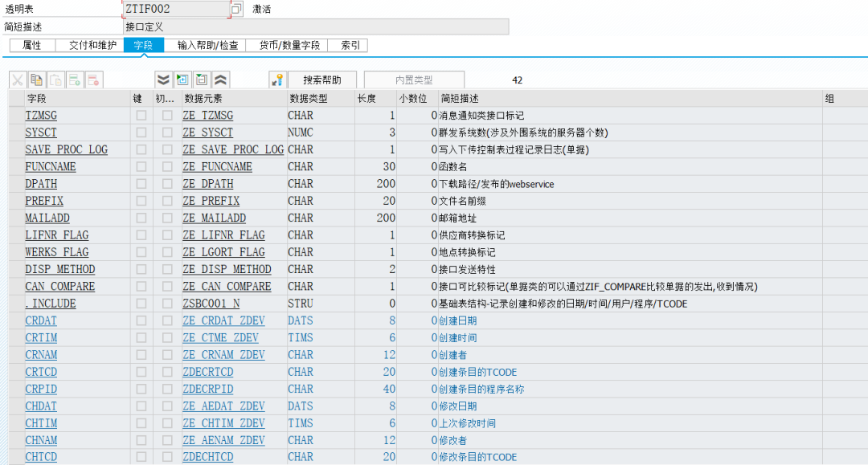
Task: Toggle key checkbox for CRDAT row
Action: point(141,320)
